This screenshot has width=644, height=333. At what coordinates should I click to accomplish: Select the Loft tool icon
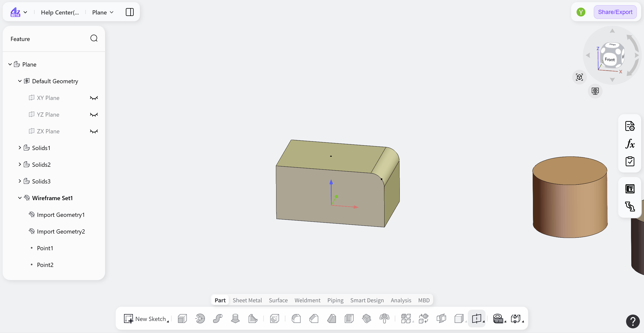(x=235, y=319)
